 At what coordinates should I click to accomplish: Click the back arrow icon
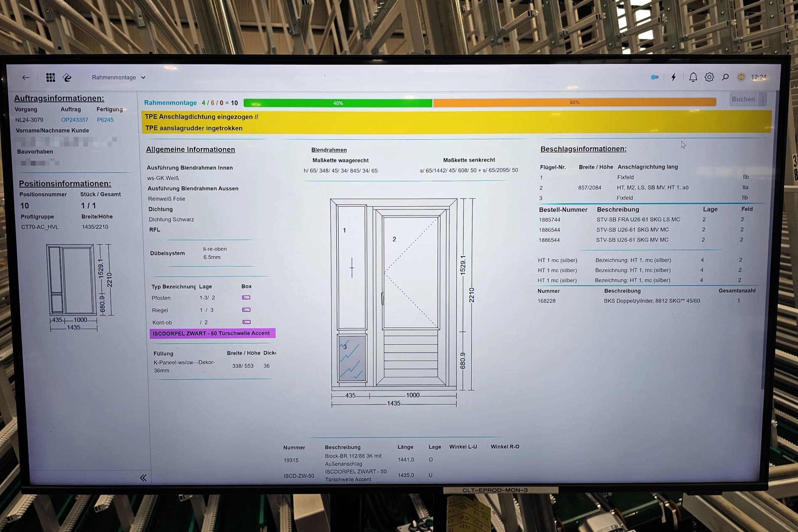(26, 78)
